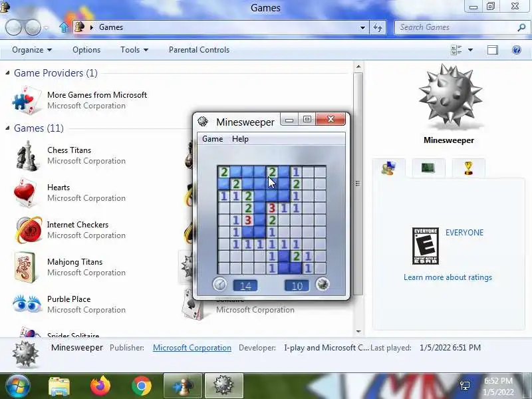Open the Game menu in Minesweeper
Screen dimensions: 532x399
212,139
